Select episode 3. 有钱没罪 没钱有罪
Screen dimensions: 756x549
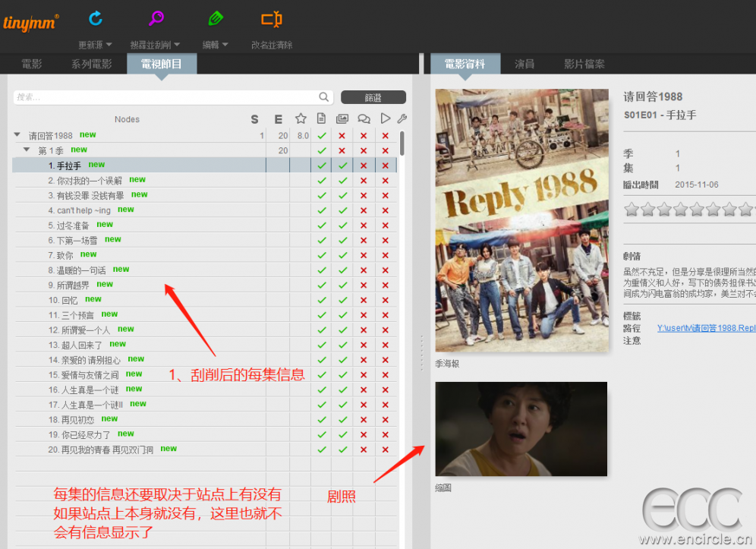pyautogui.click(x=86, y=195)
